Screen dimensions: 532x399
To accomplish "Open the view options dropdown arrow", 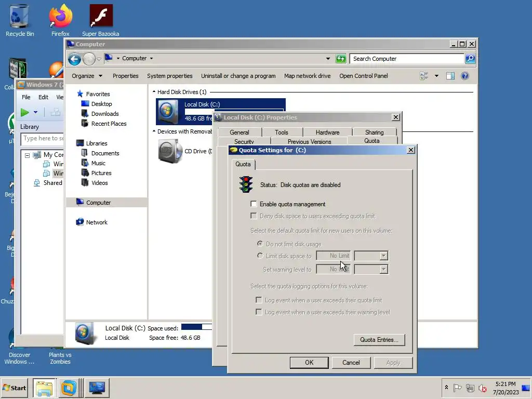I will click(x=436, y=76).
